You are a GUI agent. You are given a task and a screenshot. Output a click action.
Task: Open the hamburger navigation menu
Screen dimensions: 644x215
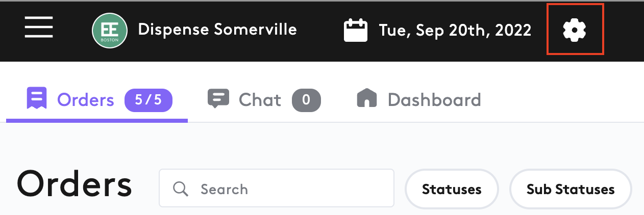pyautogui.click(x=39, y=27)
